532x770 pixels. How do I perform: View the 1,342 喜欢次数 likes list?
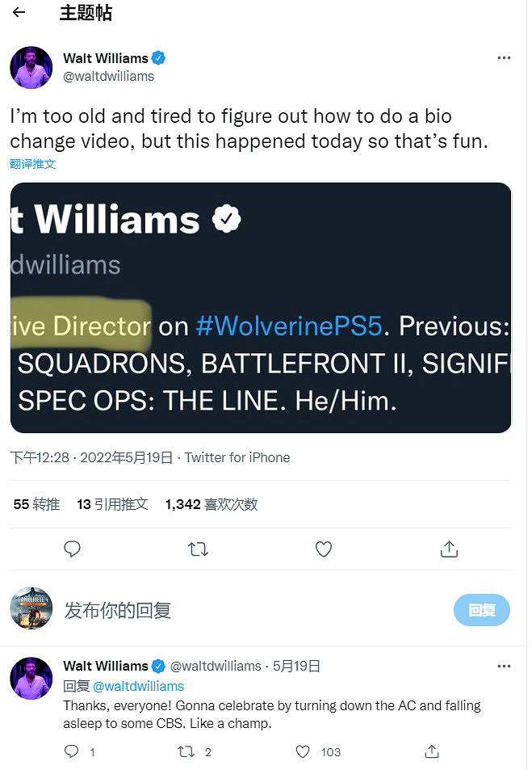[212, 504]
